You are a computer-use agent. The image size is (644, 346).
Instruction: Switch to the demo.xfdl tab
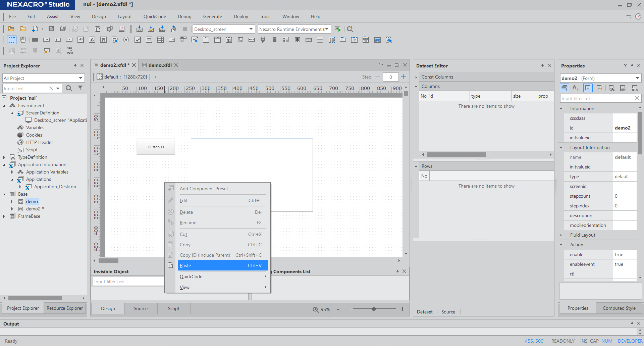click(160, 65)
